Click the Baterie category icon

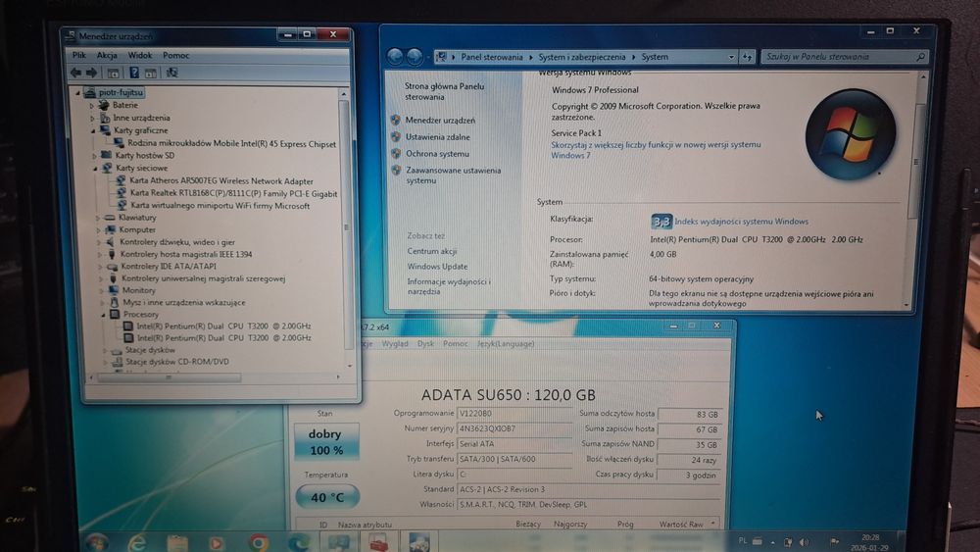tap(104, 105)
